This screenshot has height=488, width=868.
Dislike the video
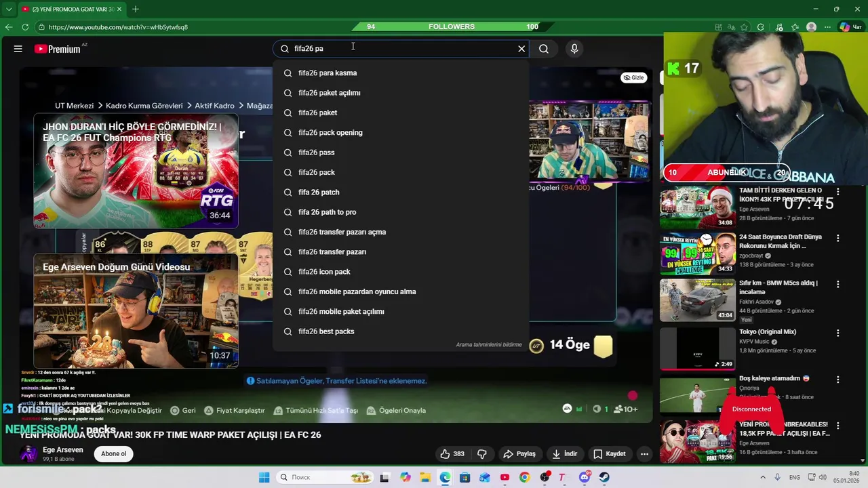click(482, 454)
